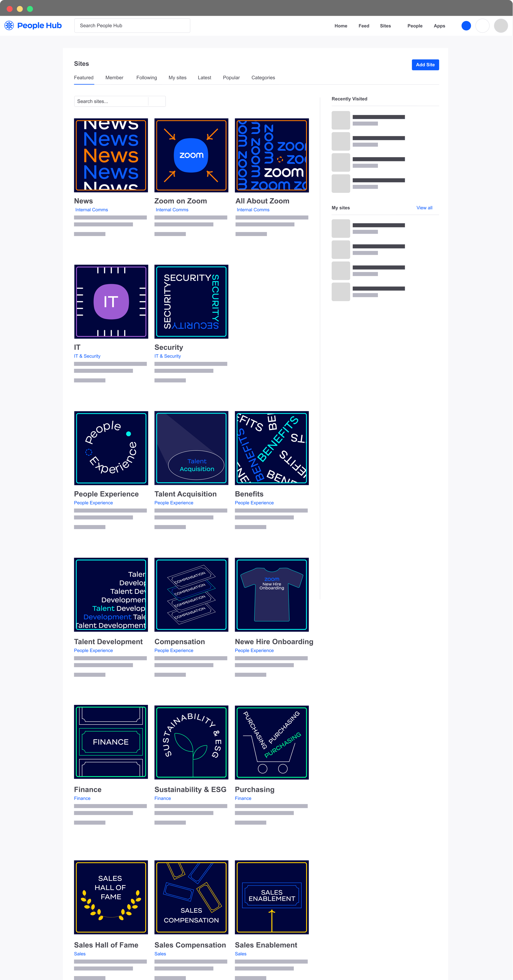Switch to the Popular tab
513x980 pixels.
coord(231,78)
